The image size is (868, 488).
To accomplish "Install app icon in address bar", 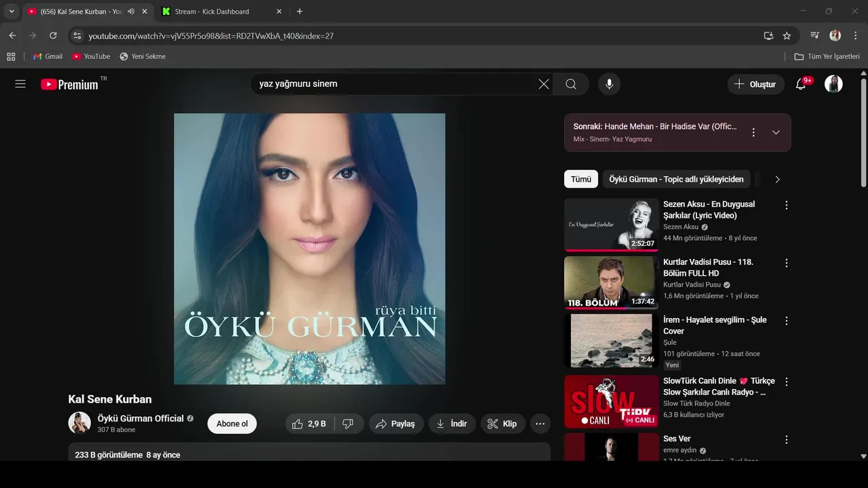I will click(768, 35).
